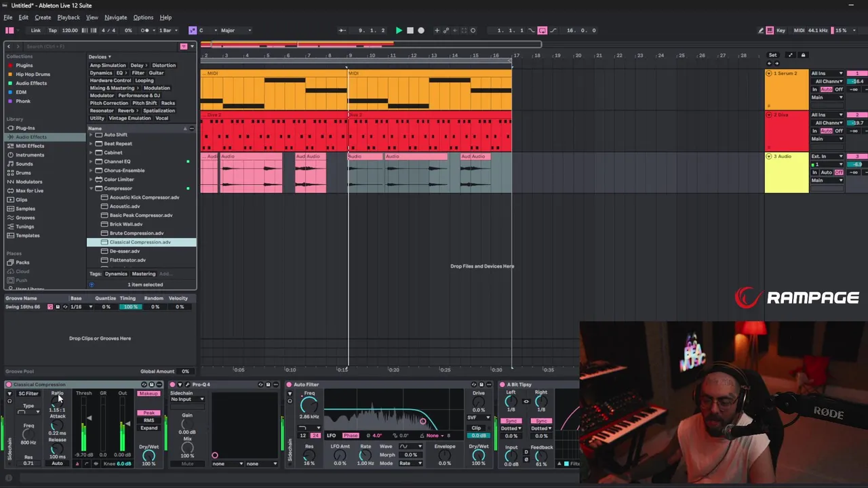Open Sounds category in browser
Viewport: 868px width, 488px height.
click(x=24, y=164)
